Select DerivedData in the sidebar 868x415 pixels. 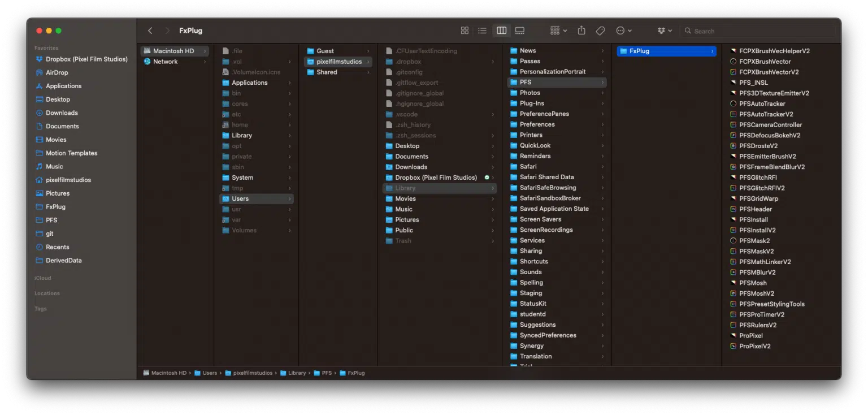point(59,261)
